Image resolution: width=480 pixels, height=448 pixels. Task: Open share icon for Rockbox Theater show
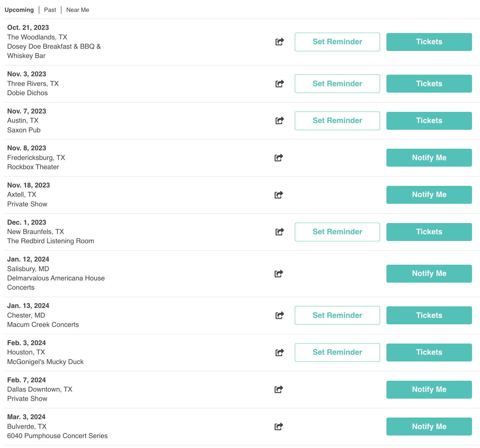pos(279,158)
